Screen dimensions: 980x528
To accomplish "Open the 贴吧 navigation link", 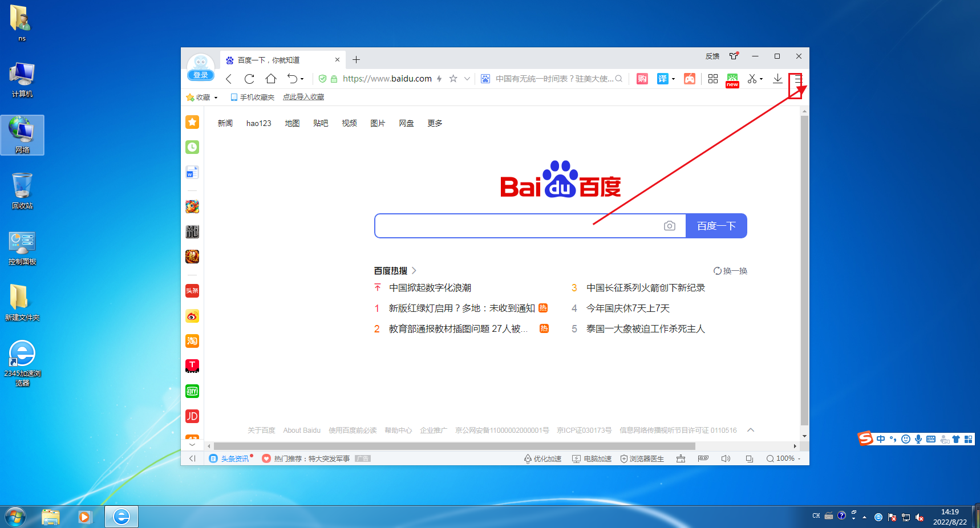I will coord(321,123).
